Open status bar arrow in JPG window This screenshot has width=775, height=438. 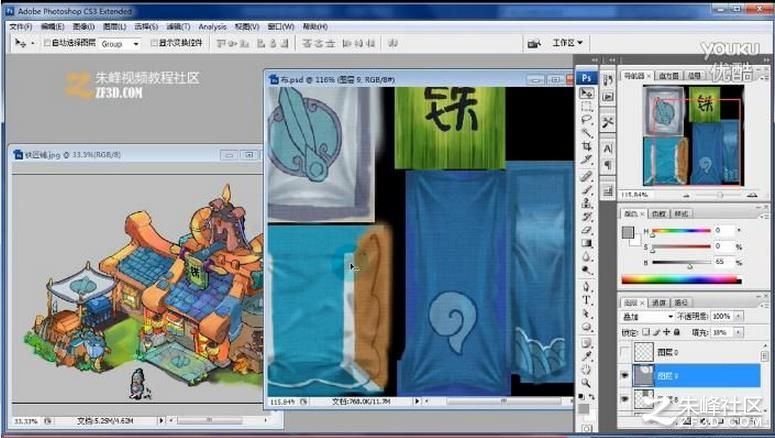coord(161,421)
